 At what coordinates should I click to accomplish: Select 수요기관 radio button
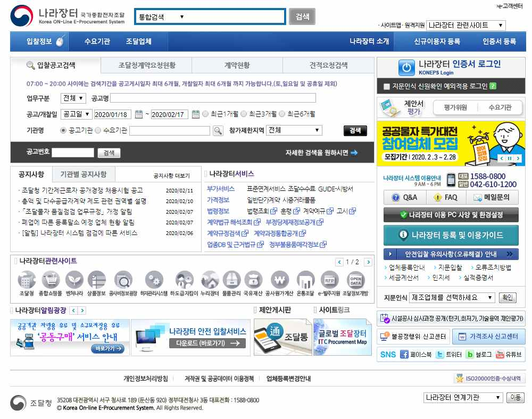98,130
